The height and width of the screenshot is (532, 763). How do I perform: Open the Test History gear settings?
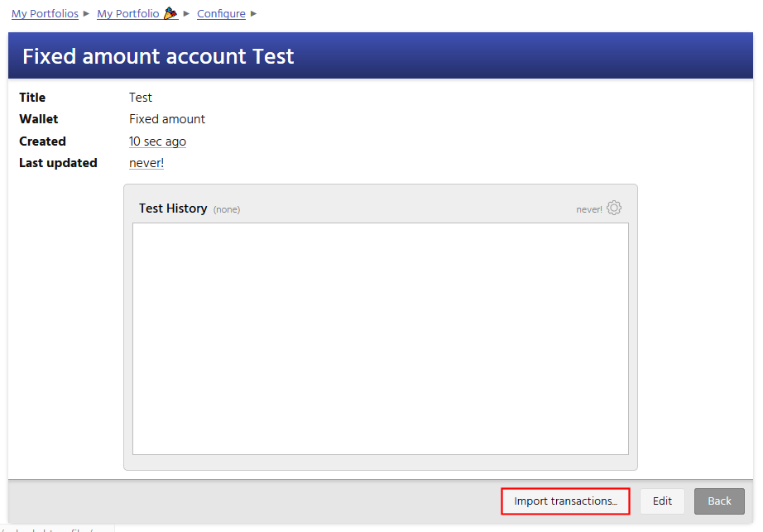coord(613,208)
